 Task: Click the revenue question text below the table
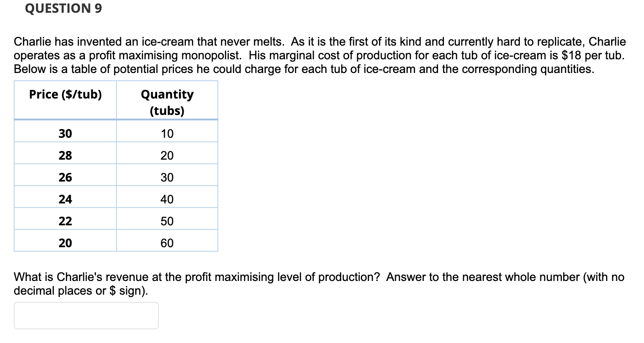coord(320,283)
